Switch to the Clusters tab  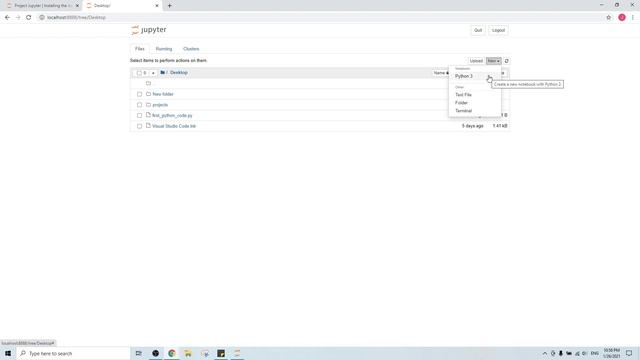coord(191,49)
